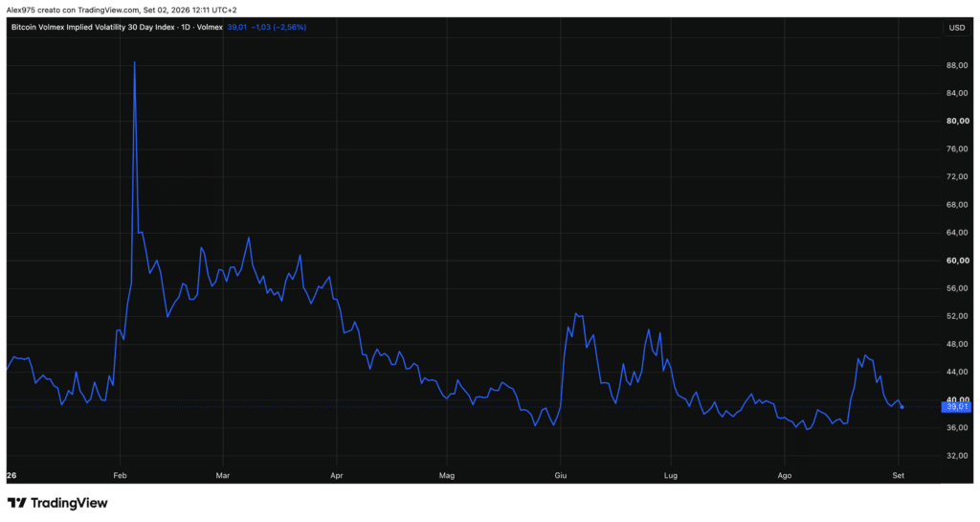Click the 48,00 price axis label
The width and height of the screenshot is (980, 522).
(957, 344)
